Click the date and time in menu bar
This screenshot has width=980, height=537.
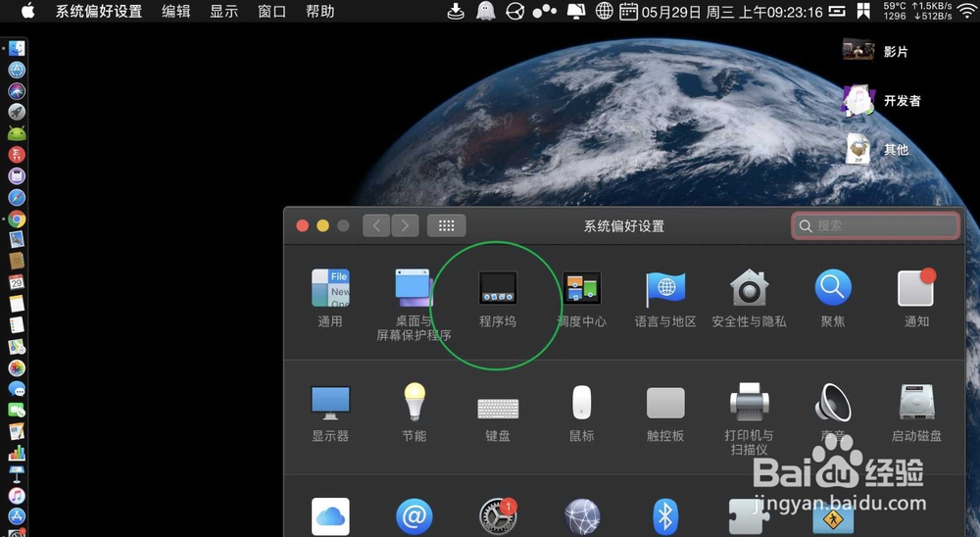click(x=732, y=11)
